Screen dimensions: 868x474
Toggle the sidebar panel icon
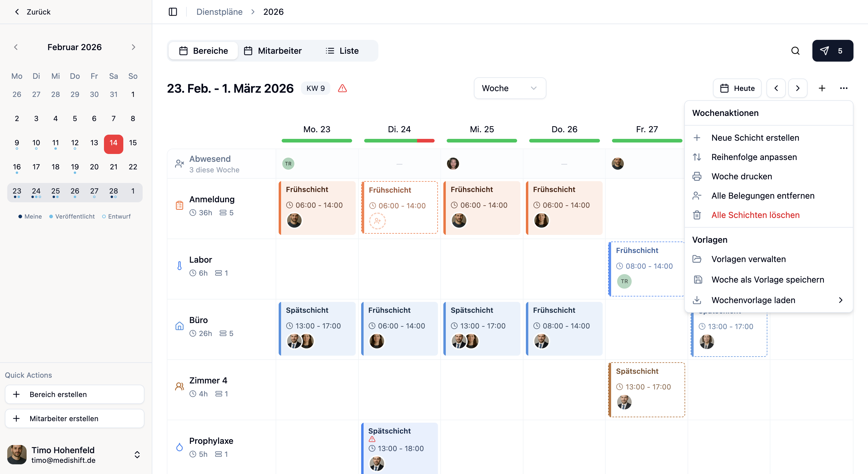point(173,12)
